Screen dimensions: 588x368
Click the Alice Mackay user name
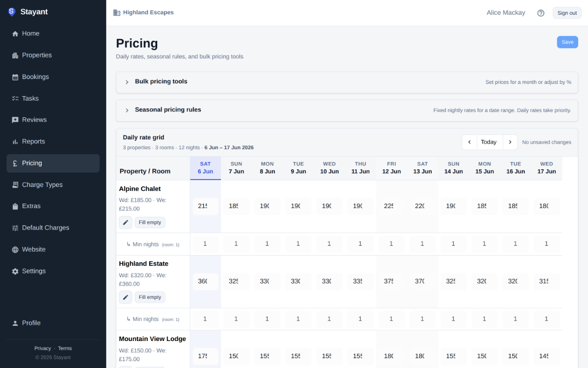click(506, 13)
